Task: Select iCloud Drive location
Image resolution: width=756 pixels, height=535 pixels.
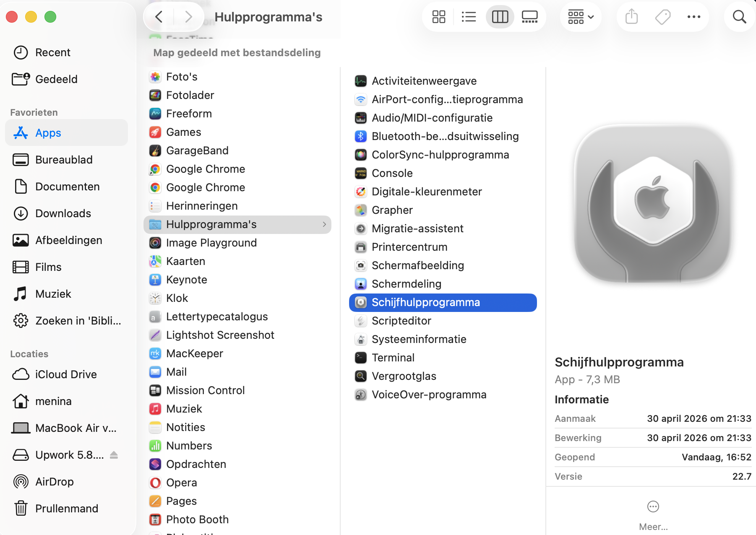Action: 66,374
